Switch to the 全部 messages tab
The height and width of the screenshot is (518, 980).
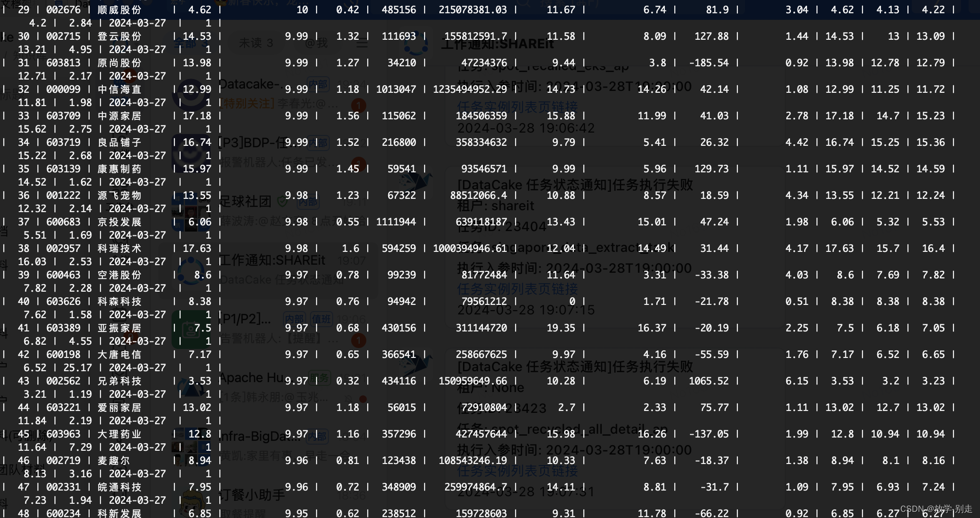(x=191, y=44)
